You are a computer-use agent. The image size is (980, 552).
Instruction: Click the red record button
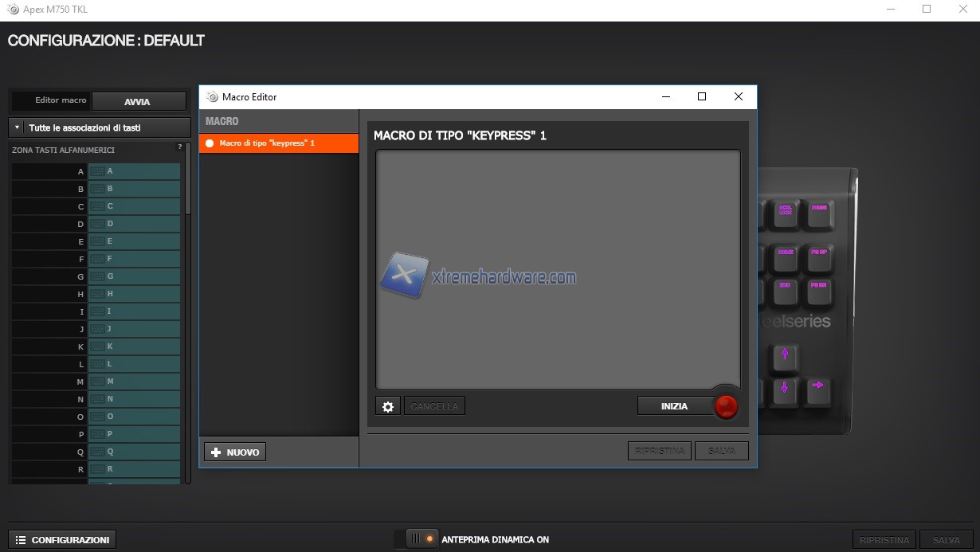pyautogui.click(x=725, y=406)
